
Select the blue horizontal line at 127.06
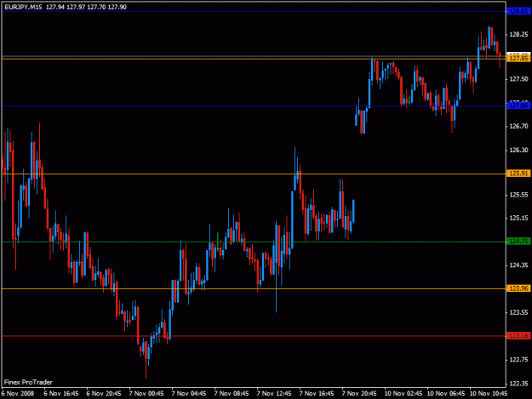pyautogui.click(x=254, y=105)
